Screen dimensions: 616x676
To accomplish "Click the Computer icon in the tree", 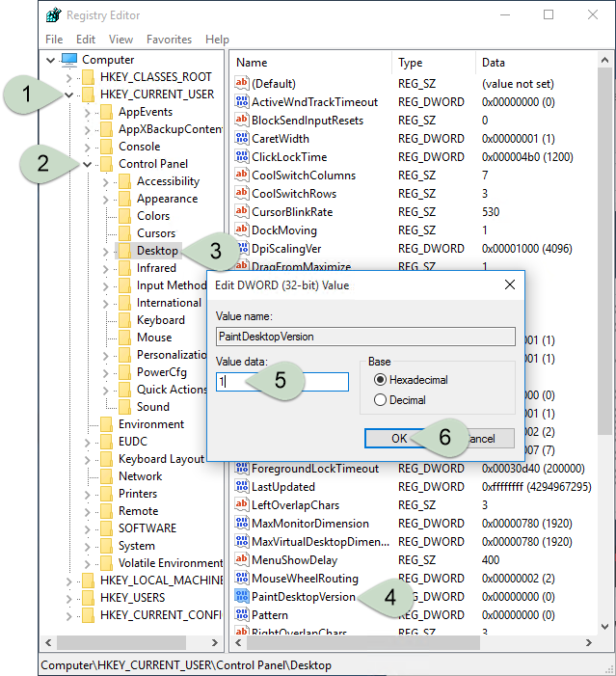I will (69, 60).
